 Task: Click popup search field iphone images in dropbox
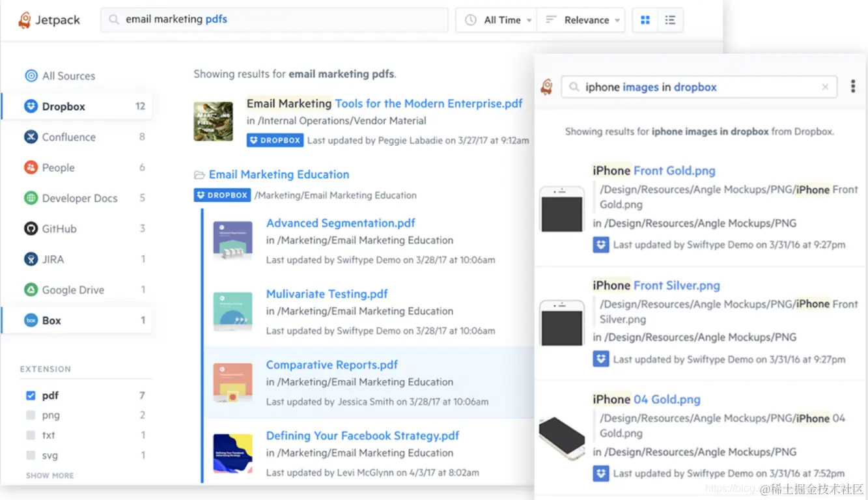699,87
